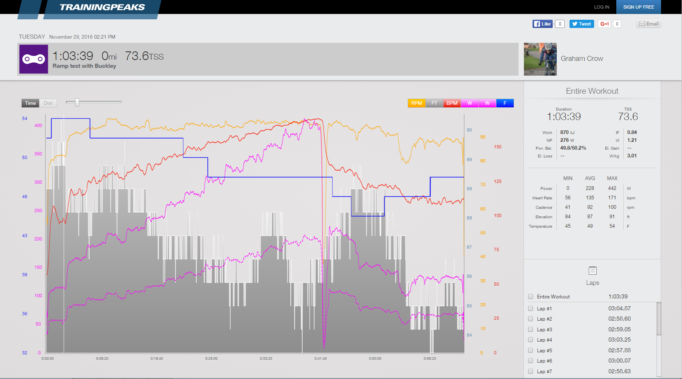Click the LOG IN link
682x379 pixels.
click(601, 7)
